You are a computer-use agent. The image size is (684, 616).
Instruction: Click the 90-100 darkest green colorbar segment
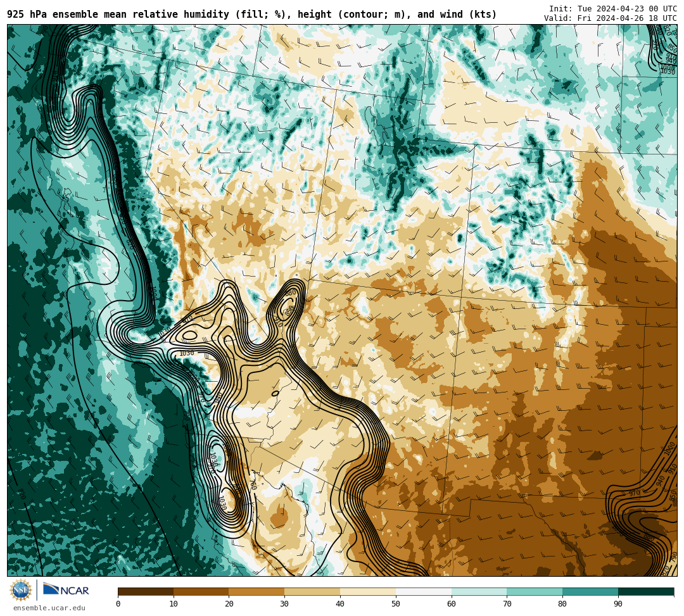pyautogui.click(x=646, y=591)
